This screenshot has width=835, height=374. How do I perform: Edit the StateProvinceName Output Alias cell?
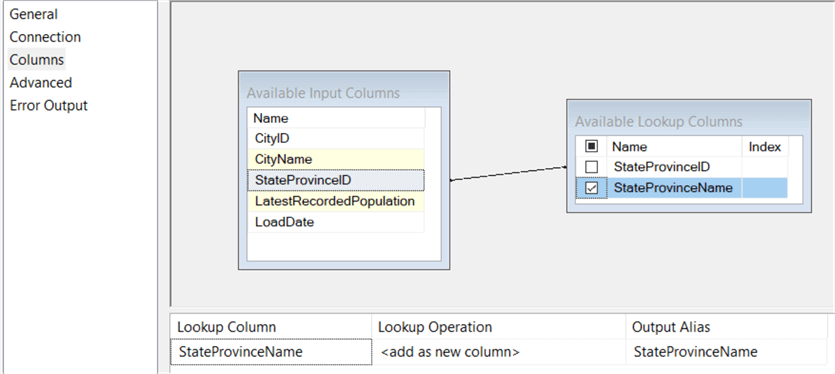[x=727, y=352]
